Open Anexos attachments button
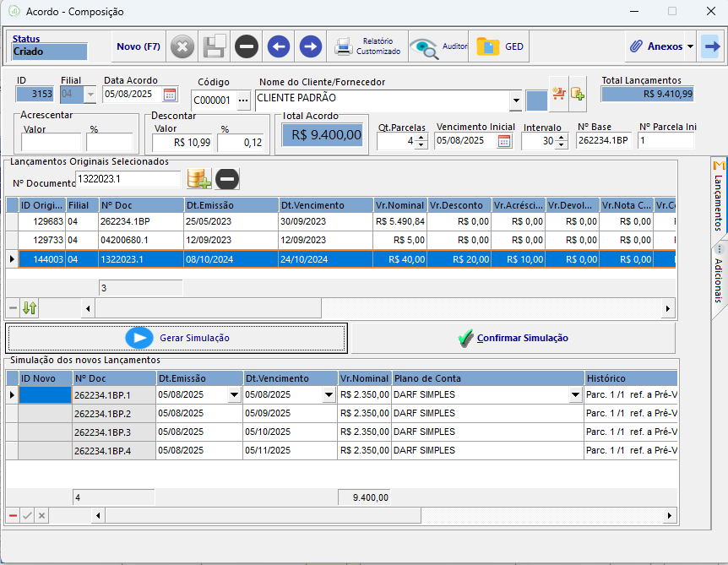This screenshot has width=728, height=565. tap(655, 46)
